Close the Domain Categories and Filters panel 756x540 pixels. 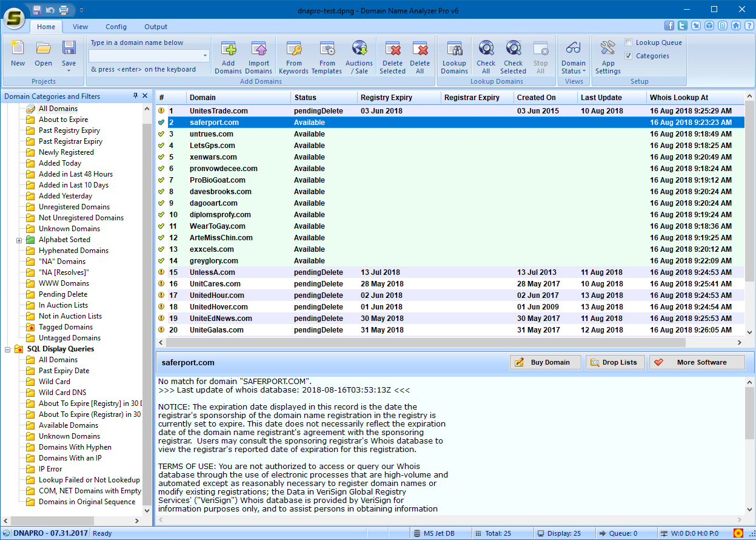coord(145,96)
